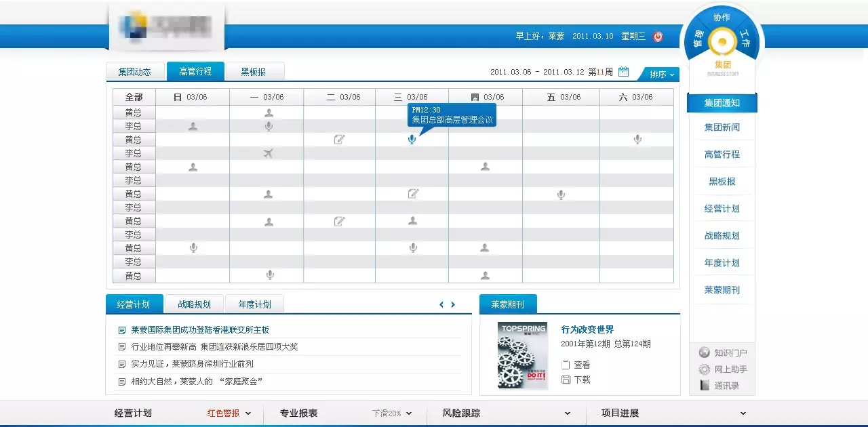
Task: Open 年度计划 in the right sidebar
Action: tap(722, 263)
